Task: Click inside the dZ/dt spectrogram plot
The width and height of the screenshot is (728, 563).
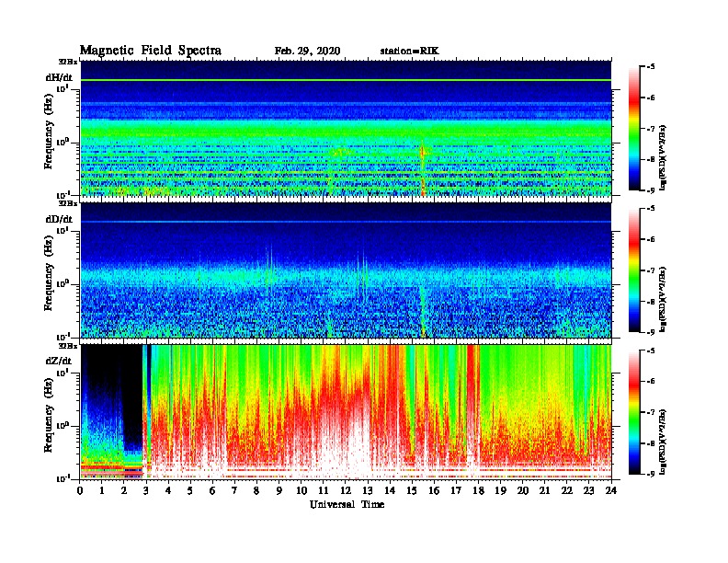Action: (x=346, y=412)
